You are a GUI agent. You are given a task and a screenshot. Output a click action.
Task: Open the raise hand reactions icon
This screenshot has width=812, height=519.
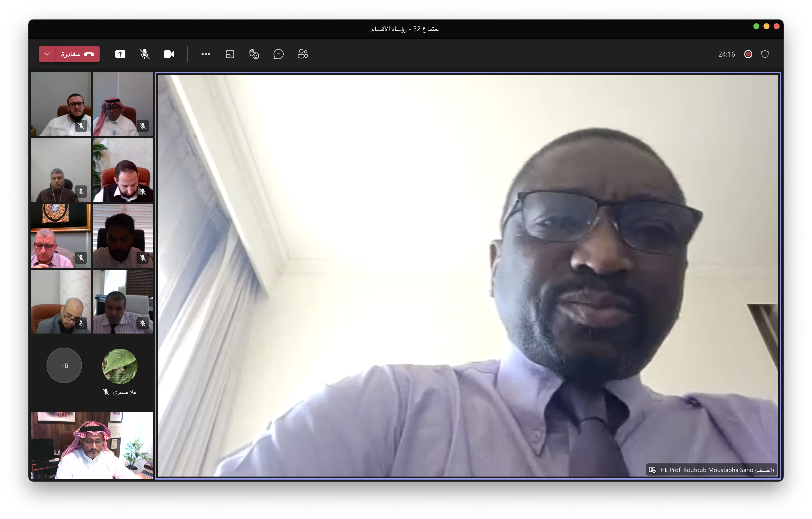point(254,54)
